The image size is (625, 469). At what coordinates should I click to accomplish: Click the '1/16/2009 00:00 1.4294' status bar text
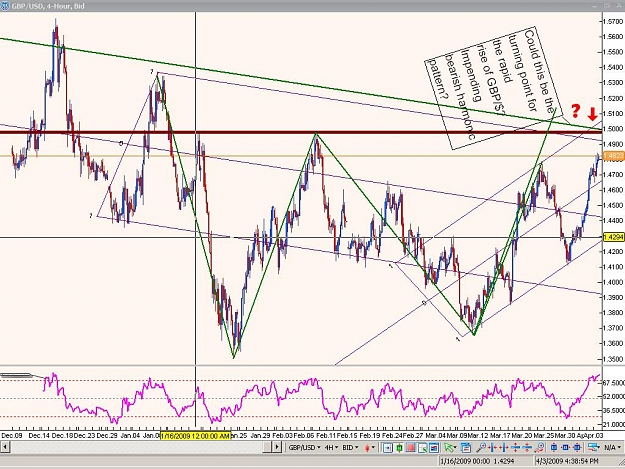click(x=477, y=461)
